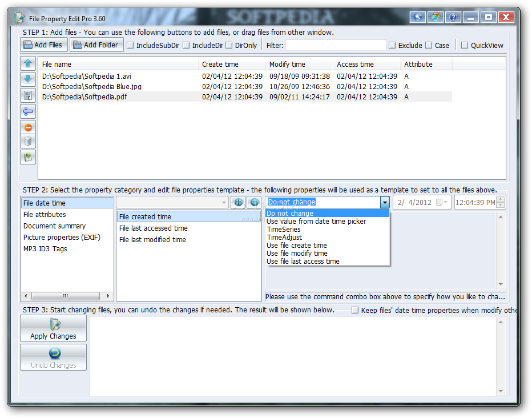Click the result log scroll down arrow

[501, 391]
